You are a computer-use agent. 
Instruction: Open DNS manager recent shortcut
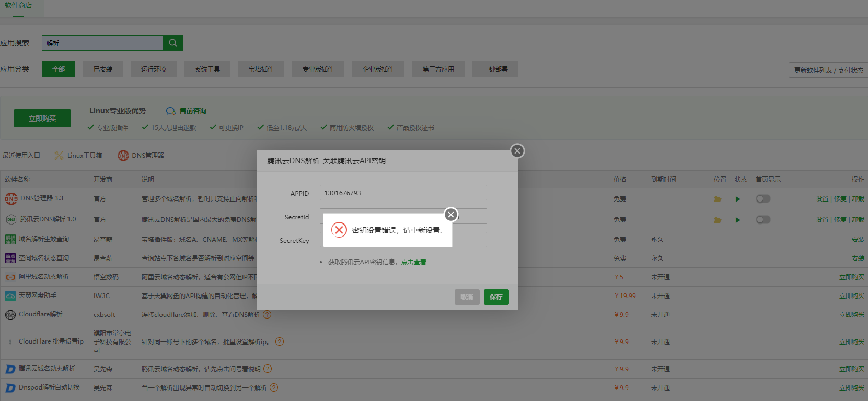[141, 156]
